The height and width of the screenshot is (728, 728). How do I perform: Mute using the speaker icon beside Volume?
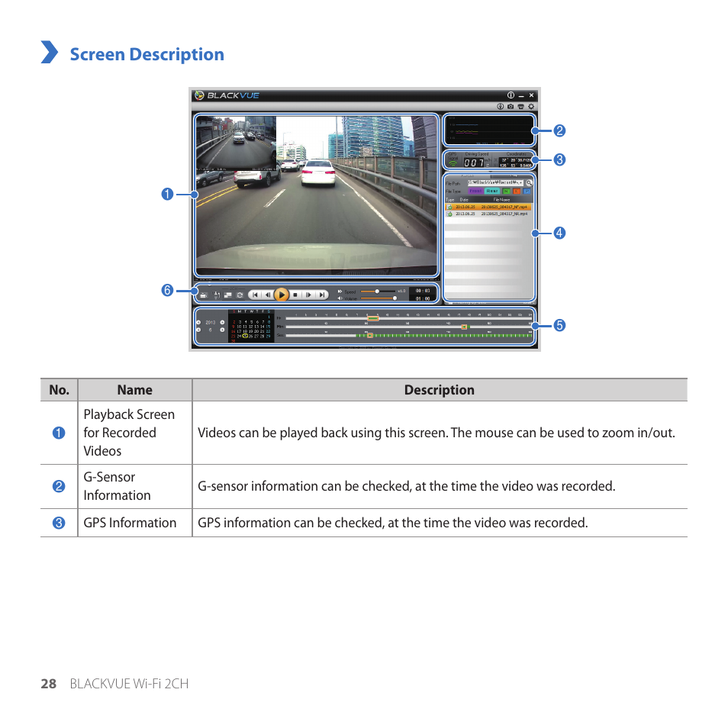[x=340, y=298]
